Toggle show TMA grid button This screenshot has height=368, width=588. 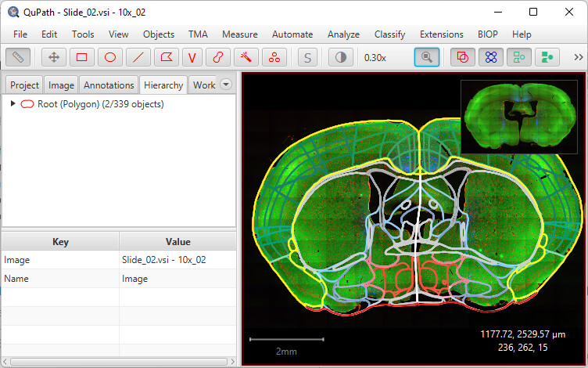(491, 57)
